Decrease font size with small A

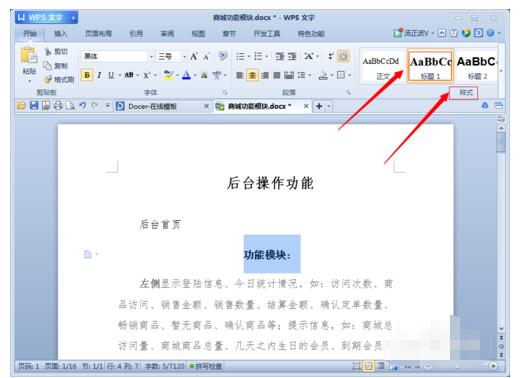tap(206, 57)
